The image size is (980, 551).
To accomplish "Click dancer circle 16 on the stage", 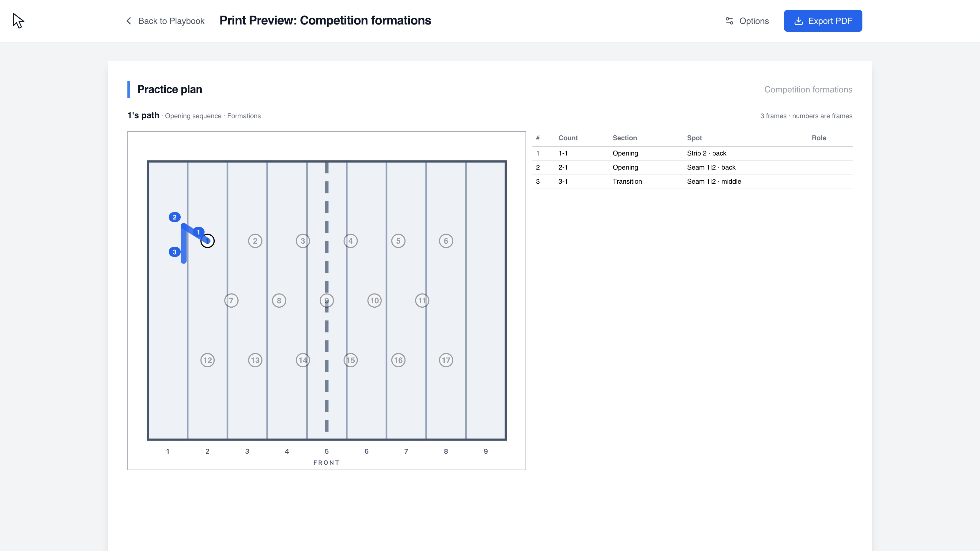I will [398, 360].
